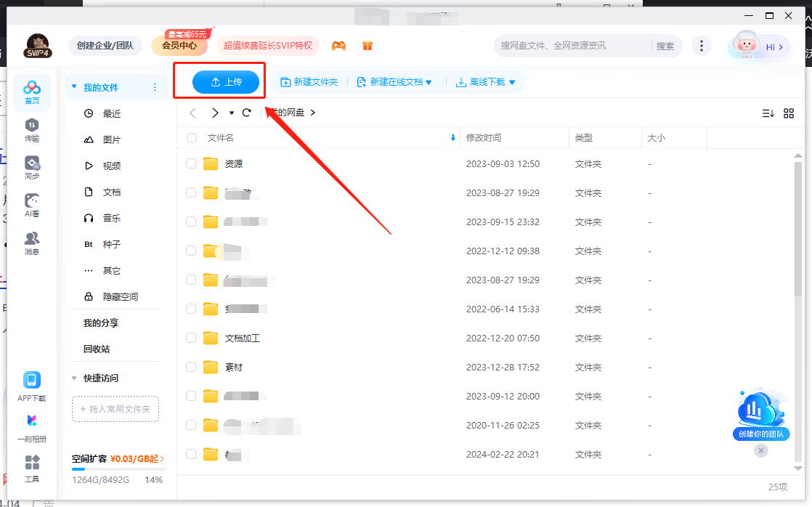
Task: Open 消息 messages in sidebar
Action: tap(32, 241)
